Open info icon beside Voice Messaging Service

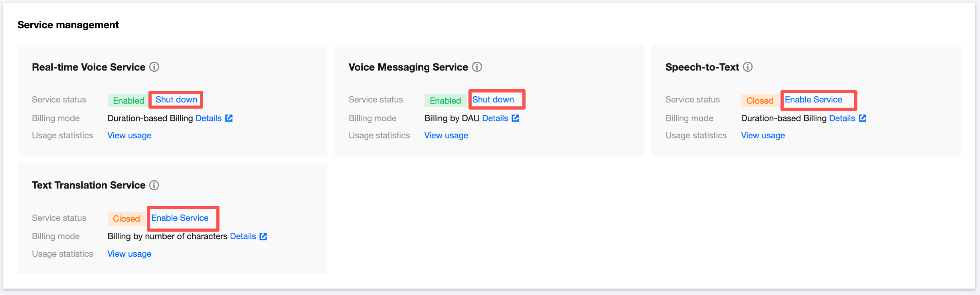[x=477, y=67]
